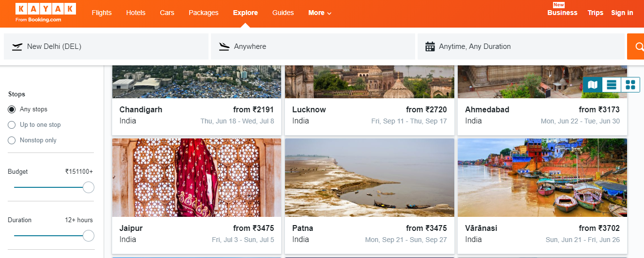Click the arrival plane icon

coord(224,46)
